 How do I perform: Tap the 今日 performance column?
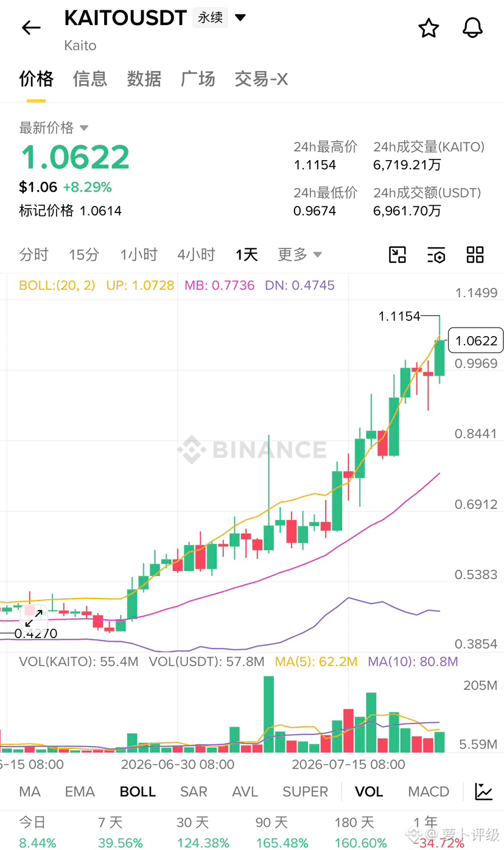click(37, 832)
